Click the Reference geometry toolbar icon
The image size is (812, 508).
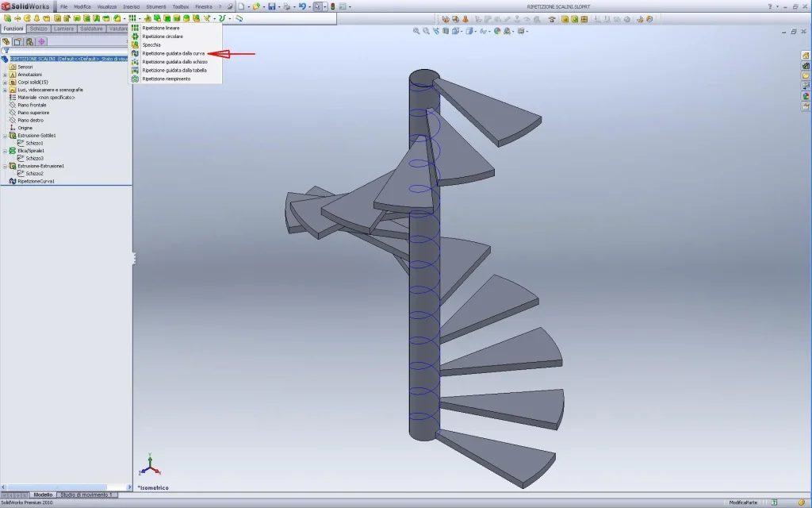(207, 18)
